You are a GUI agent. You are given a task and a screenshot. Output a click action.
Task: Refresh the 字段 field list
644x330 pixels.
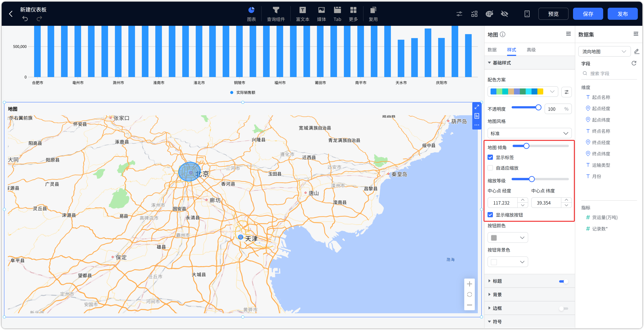pos(634,63)
